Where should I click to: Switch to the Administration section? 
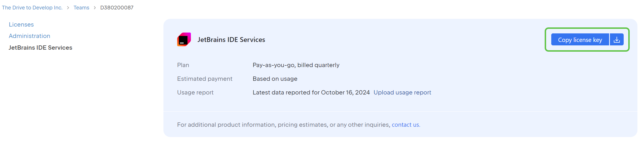pos(29,36)
